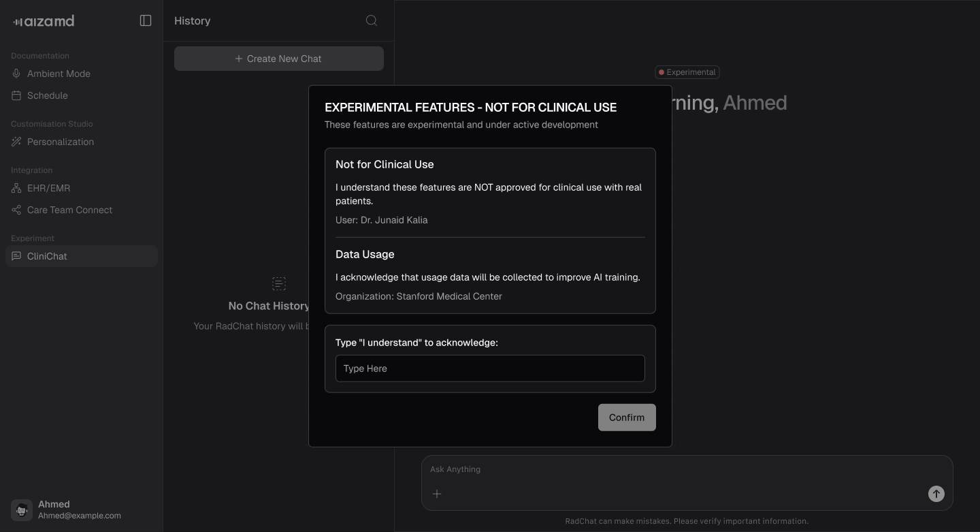Click "Not for Clinical Use" heading
Image resolution: width=980 pixels, height=532 pixels.
click(385, 164)
